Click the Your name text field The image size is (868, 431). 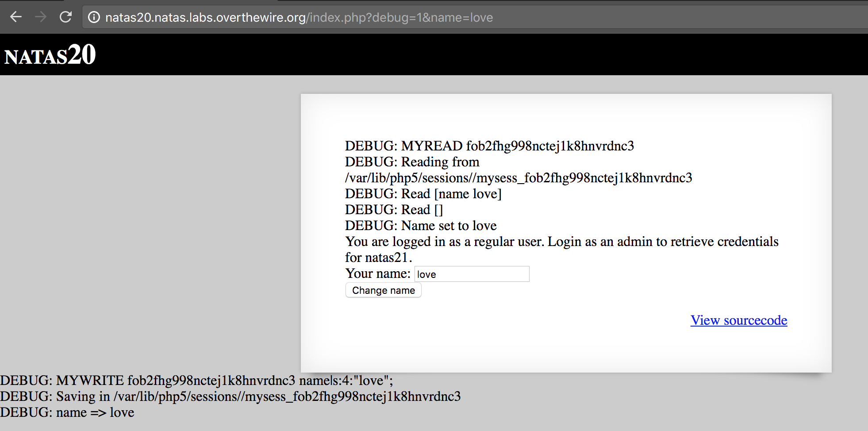[472, 274]
